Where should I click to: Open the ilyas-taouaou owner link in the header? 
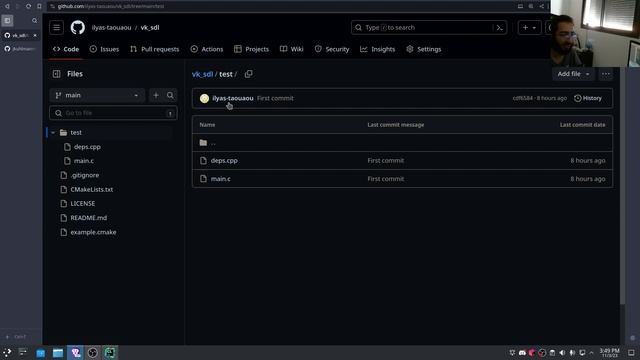pyautogui.click(x=111, y=27)
